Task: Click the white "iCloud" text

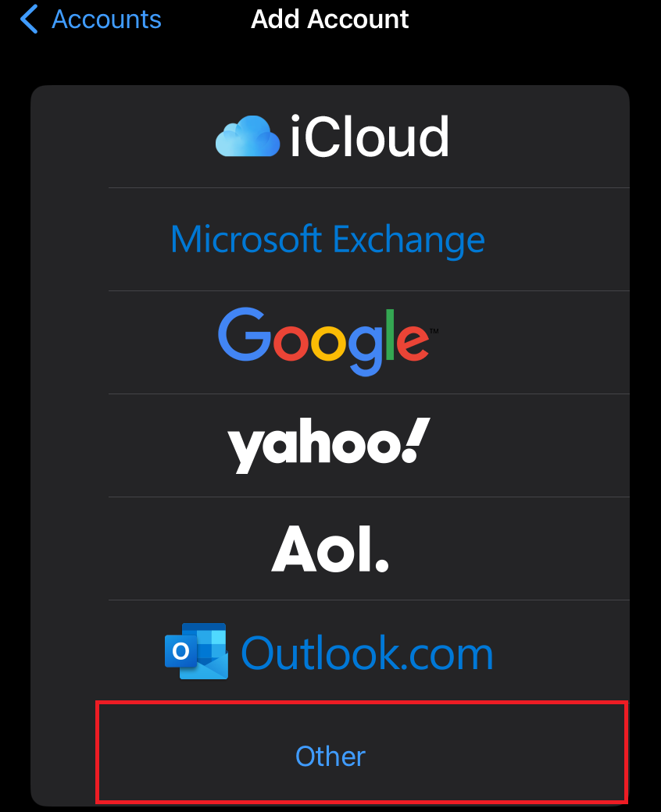Action: coord(370,137)
